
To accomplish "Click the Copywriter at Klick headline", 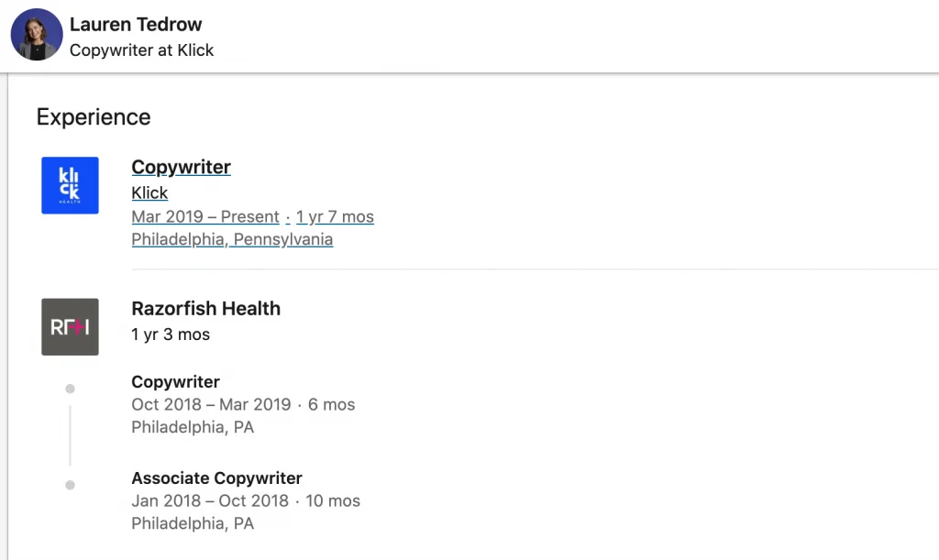I will pyautogui.click(x=141, y=50).
